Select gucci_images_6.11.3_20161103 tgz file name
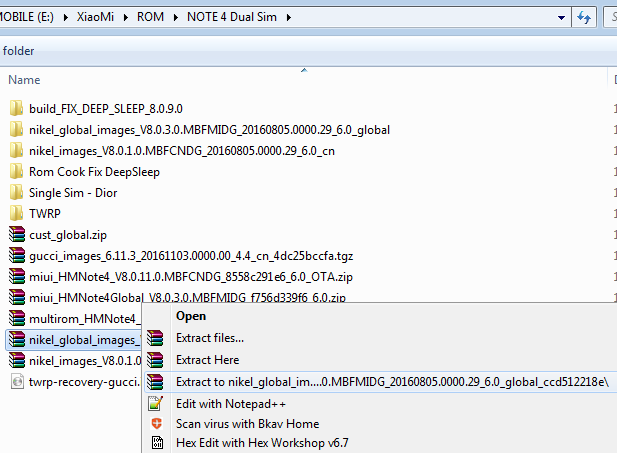Image resolution: width=617 pixels, height=453 pixels. [x=191, y=256]
